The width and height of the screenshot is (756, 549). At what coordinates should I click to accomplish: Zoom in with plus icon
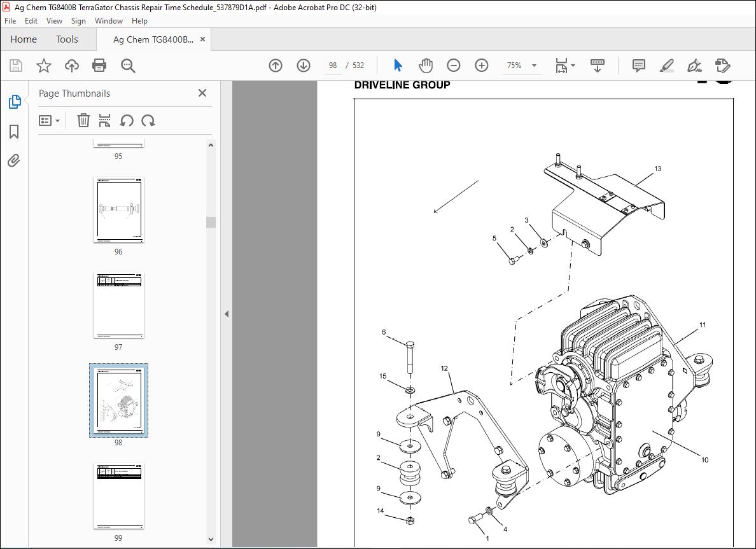[481, 66]
